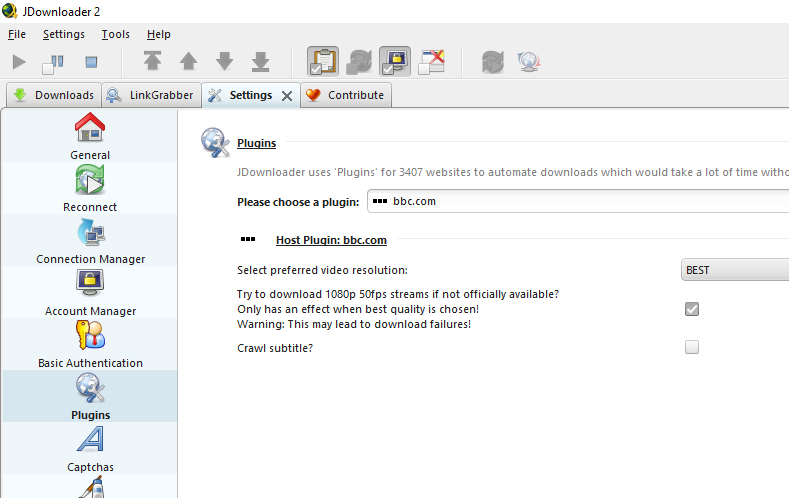Open the Help menu
Screen dimensions: 789x498
pos(159,34)
